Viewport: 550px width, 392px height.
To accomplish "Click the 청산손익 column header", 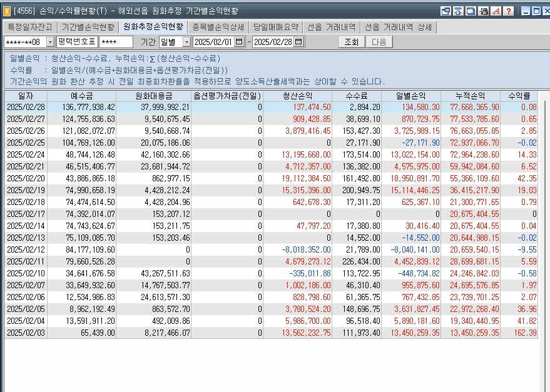I will pyautogui.click(x=297, y=96).
